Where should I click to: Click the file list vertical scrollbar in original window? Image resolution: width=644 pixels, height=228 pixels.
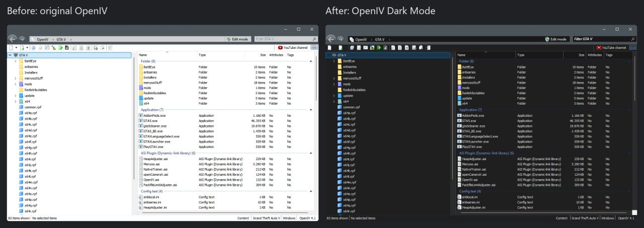tap(316, 78)
